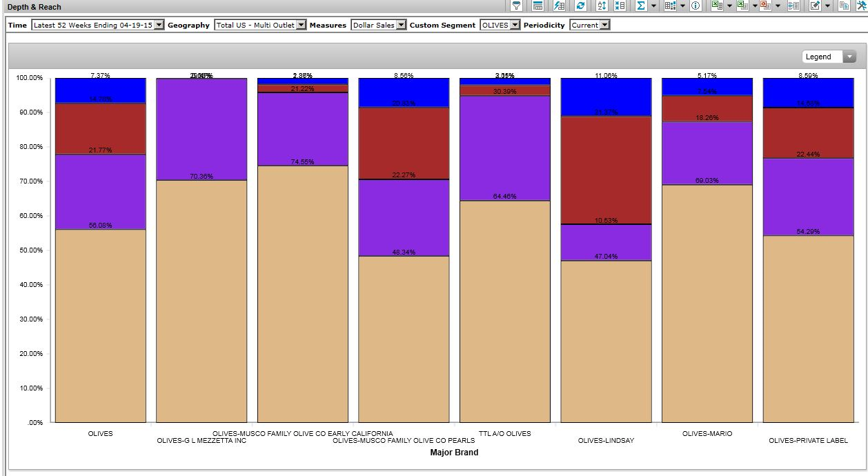Click the copy pages icon

(x=843, y=6)
